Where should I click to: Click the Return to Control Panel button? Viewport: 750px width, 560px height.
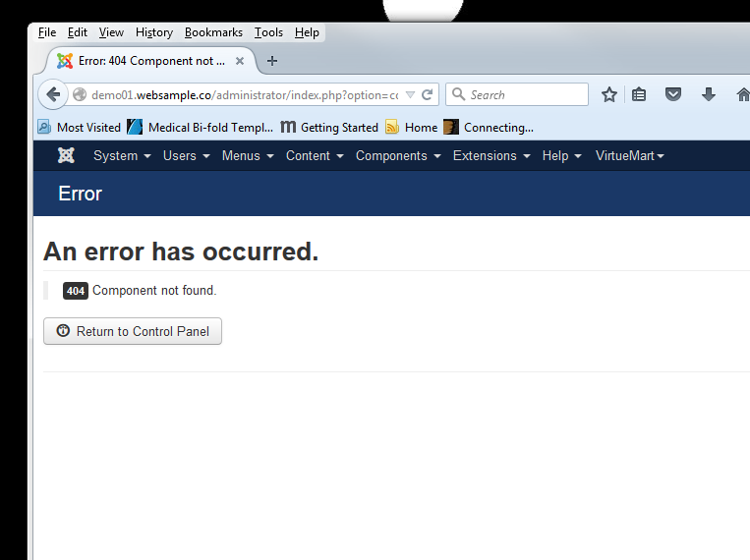tap(133, 331)
